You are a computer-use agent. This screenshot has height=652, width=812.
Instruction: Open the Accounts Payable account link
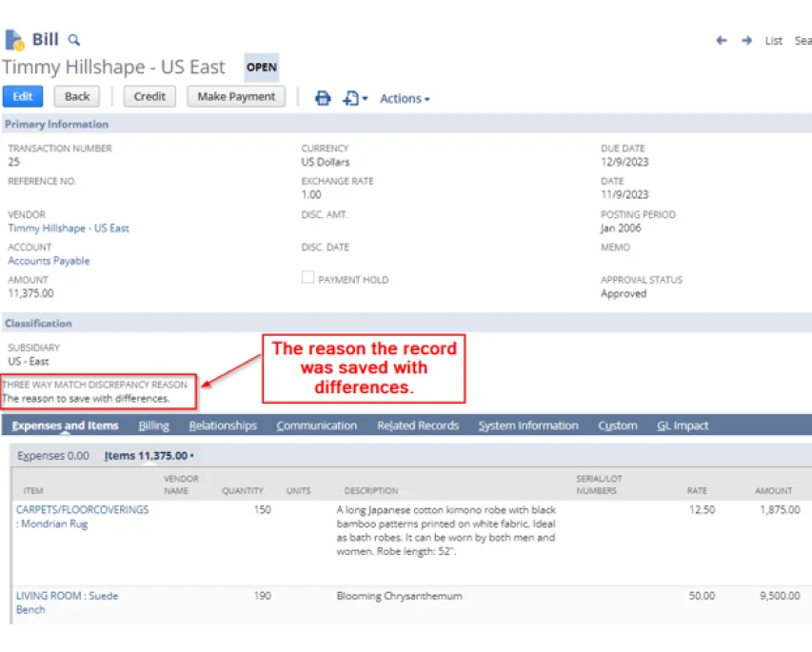(x=49, y=261)
